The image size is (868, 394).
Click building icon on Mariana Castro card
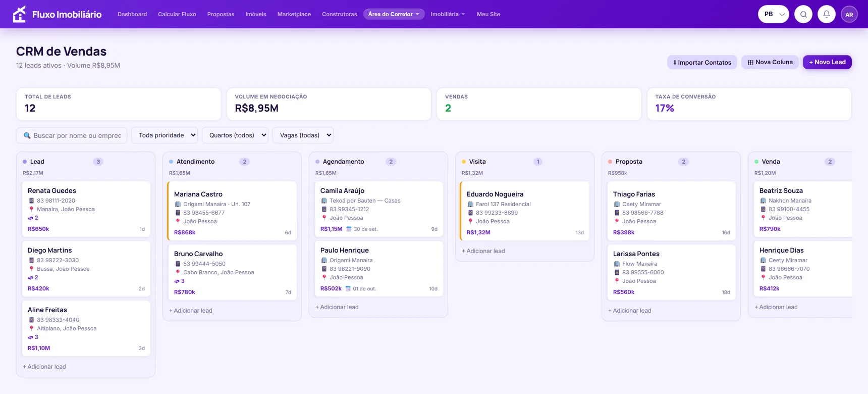(178, 204)
